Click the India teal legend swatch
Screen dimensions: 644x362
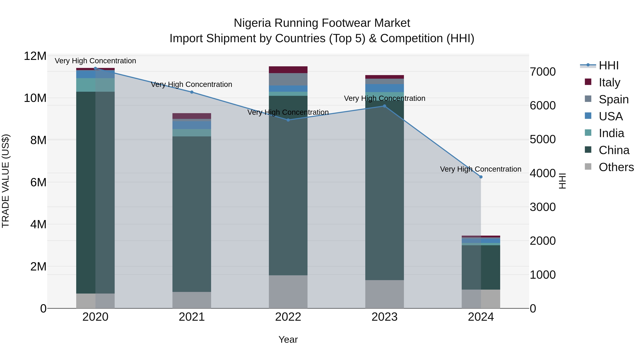click(588, 133)
